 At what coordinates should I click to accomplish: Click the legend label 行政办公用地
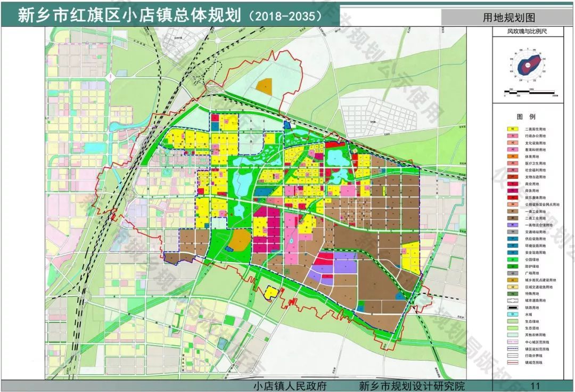pyautogui.click(x=536, y=136)
